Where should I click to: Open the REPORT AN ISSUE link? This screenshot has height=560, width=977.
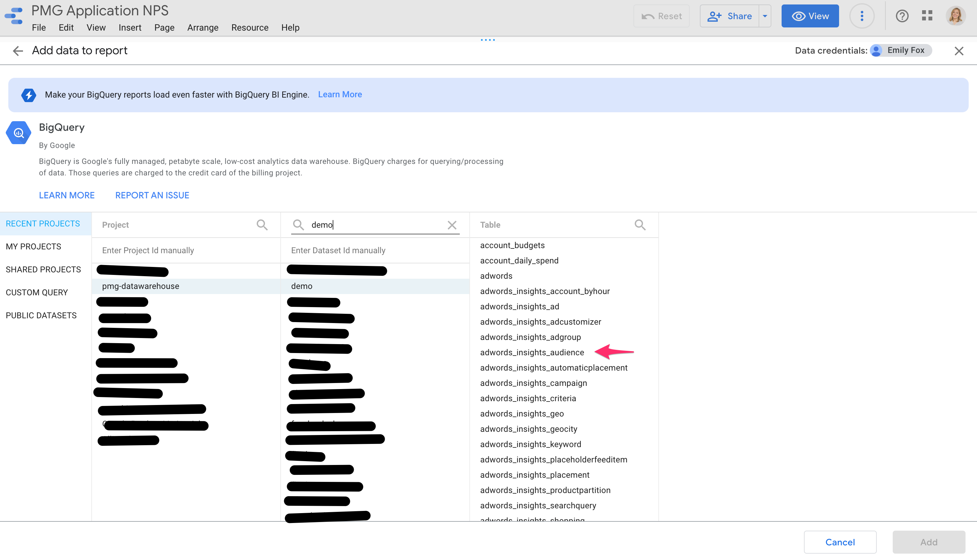click(152, 195)
